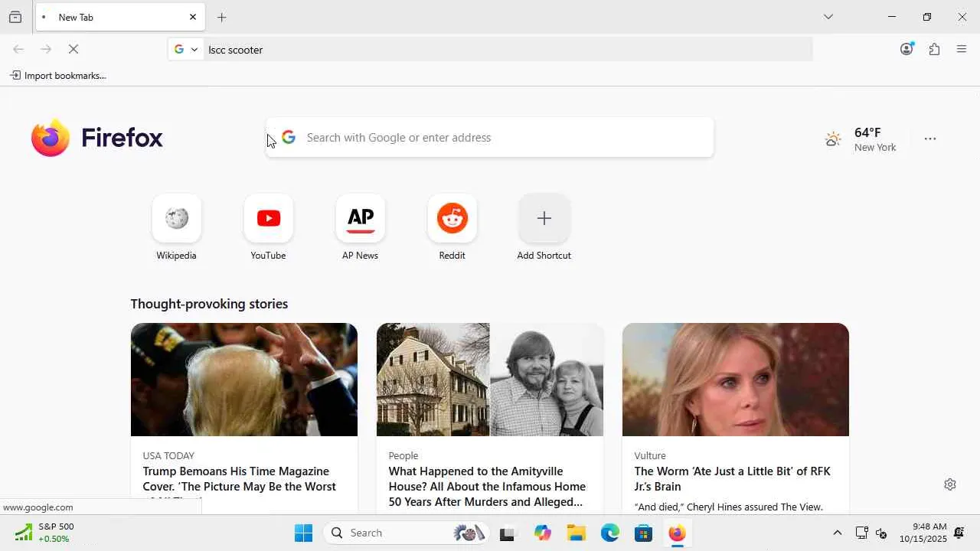Open the Google search engine dropdown in address bar
Image resolution: width=980 pixels, height=551 pixels.
coord(186,49)
